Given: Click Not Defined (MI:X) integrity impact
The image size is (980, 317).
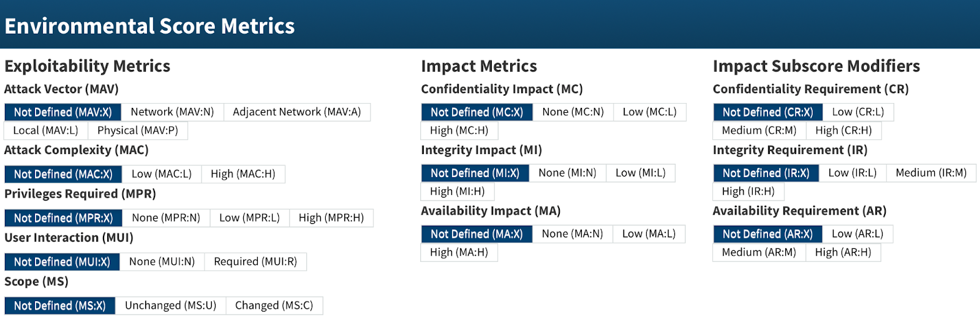Looking at the screenshot, I should (475, 174).
